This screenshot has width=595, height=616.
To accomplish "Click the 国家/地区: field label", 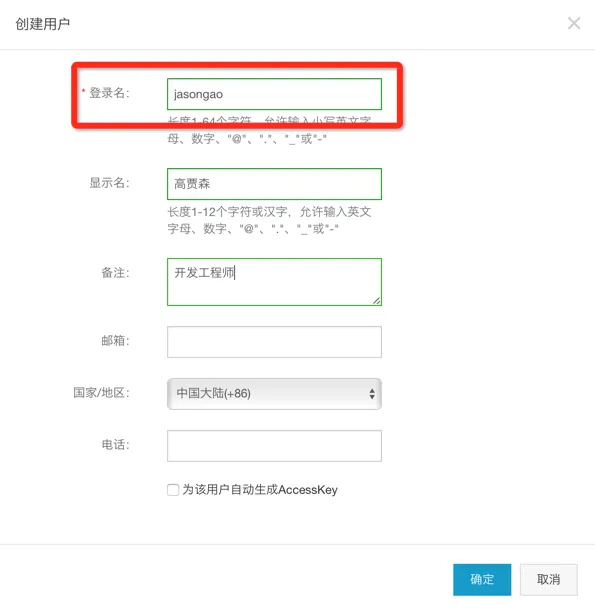I will coord(101,392).
